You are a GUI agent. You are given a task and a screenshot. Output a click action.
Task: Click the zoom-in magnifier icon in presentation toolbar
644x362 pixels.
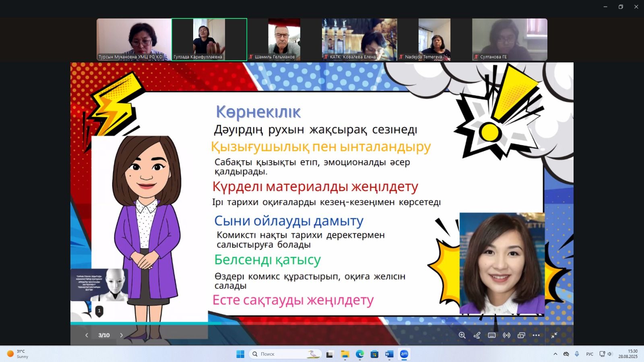tap(462, 335)
